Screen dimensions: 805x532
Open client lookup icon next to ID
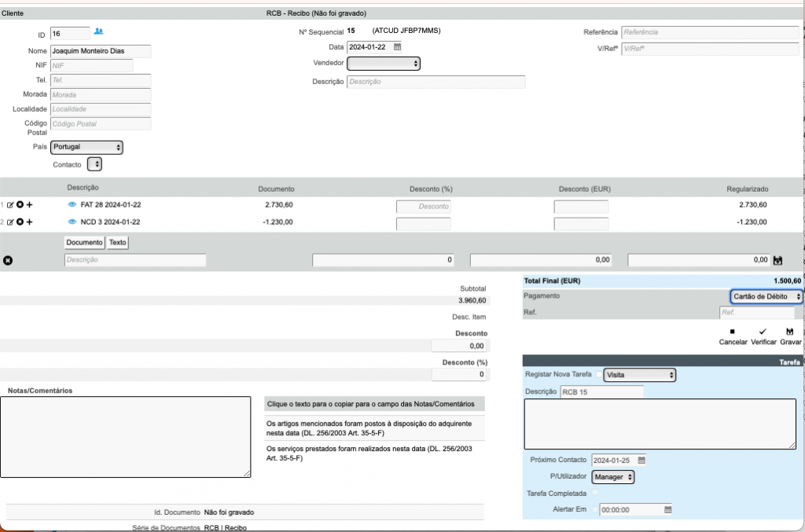(98, 31)
